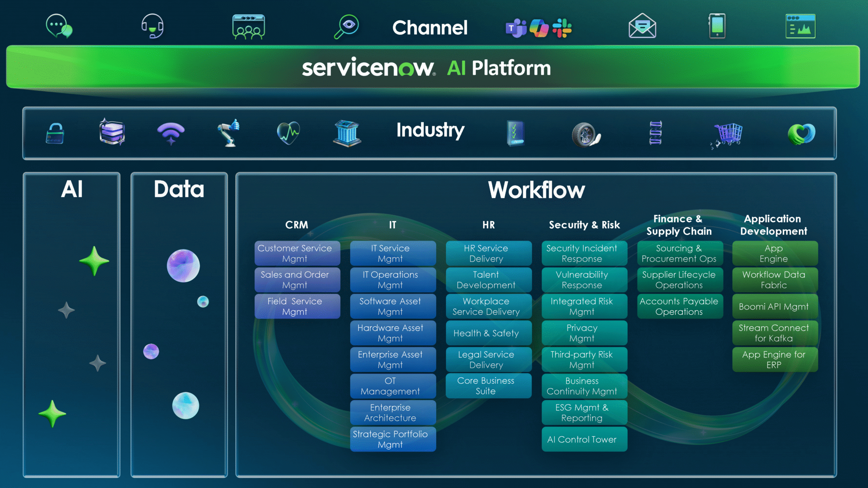868x488 pixels.
Task: Open the IT Operations Mgmt tile
Action: coord(392,280)
